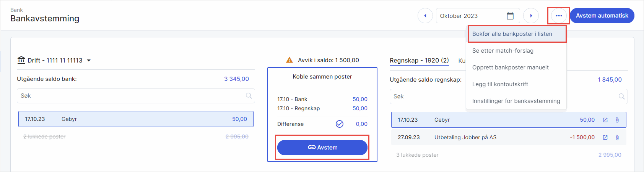The width and height of the screenshot is (644, 172).
Task: Open Innstillinger for bankavstemming
Action: [x=516, y=101]
